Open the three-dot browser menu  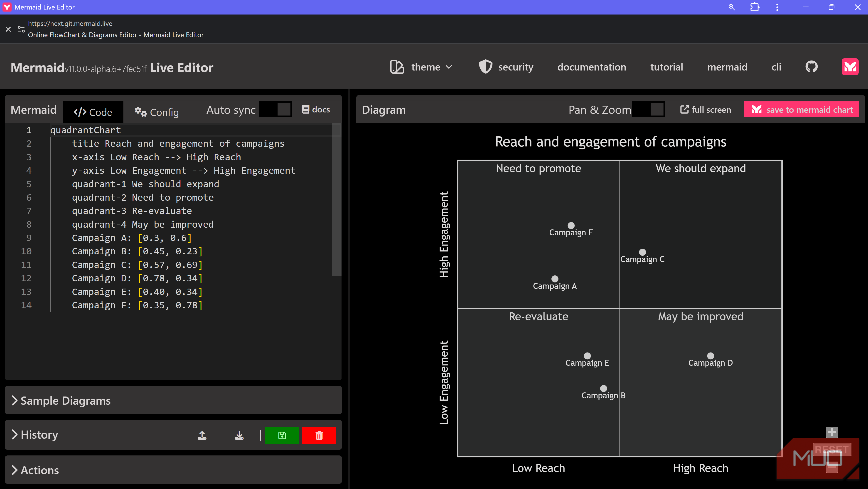[x=777, y=7]
